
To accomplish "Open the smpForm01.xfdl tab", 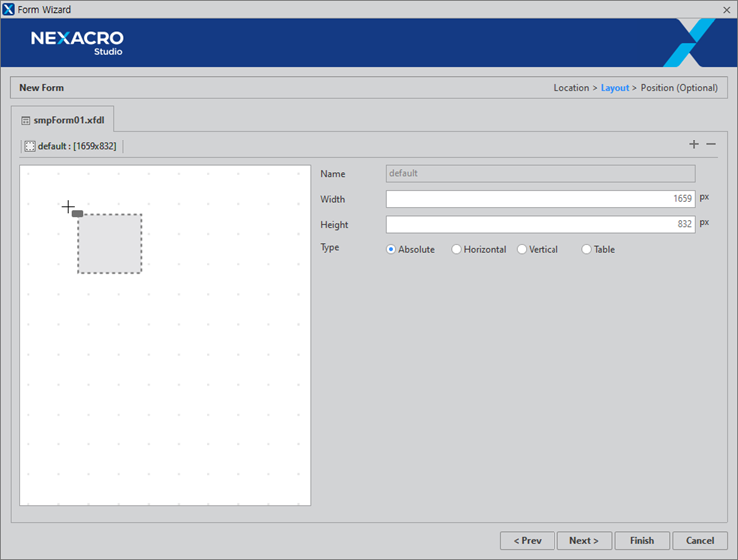I will coord(62,120).
